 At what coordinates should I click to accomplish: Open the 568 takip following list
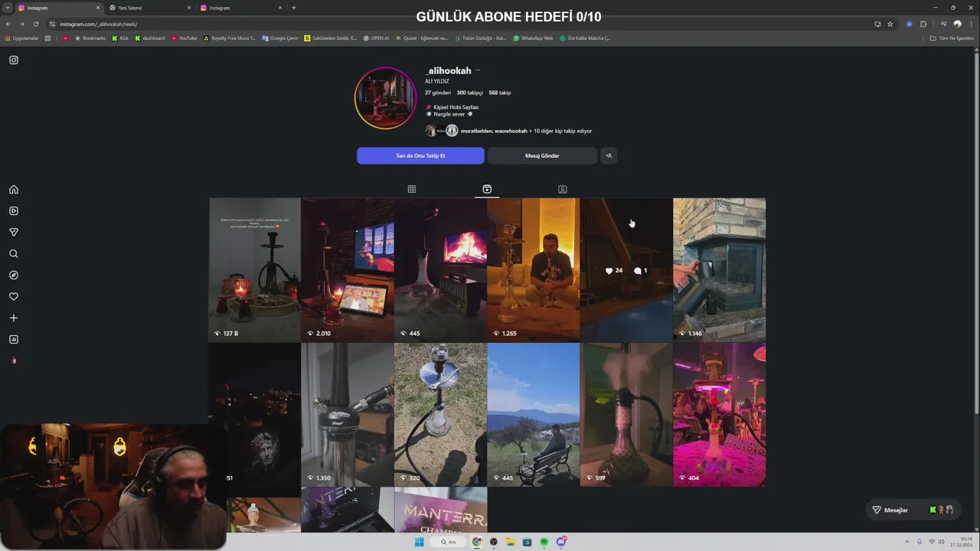(500, 93)
